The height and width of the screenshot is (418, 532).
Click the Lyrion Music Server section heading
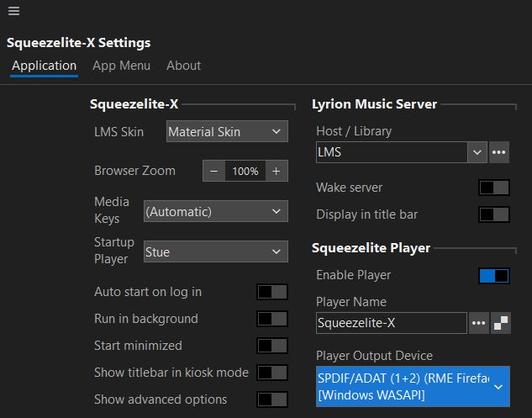[374, 104]
